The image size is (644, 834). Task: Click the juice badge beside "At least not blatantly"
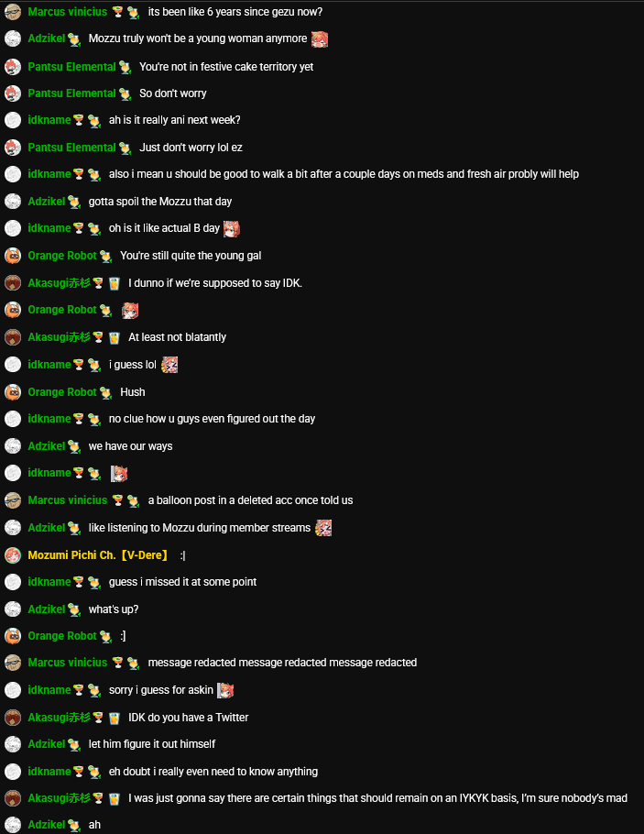point(115,338)
